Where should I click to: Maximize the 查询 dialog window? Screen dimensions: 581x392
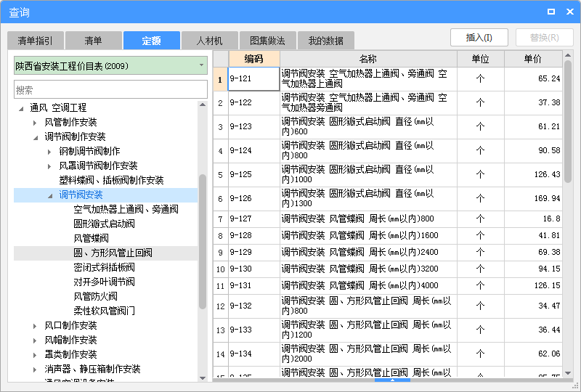tap(550, 12)
